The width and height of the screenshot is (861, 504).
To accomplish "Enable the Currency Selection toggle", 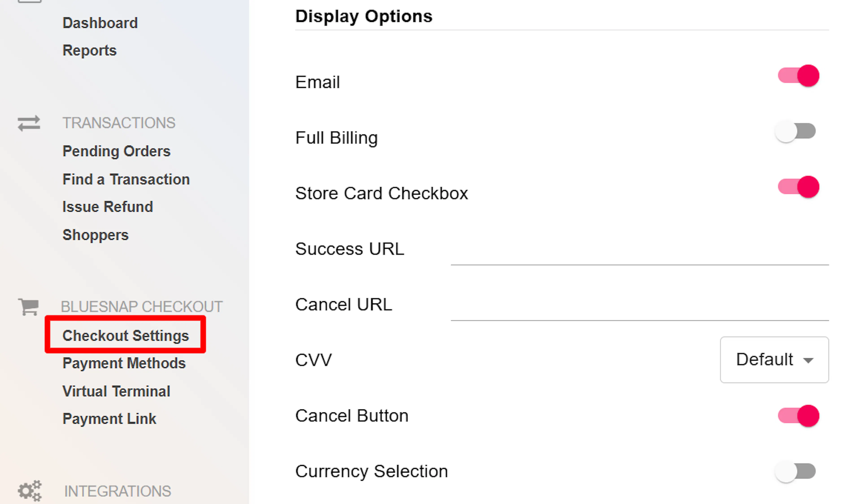I will tap(795, 471).
